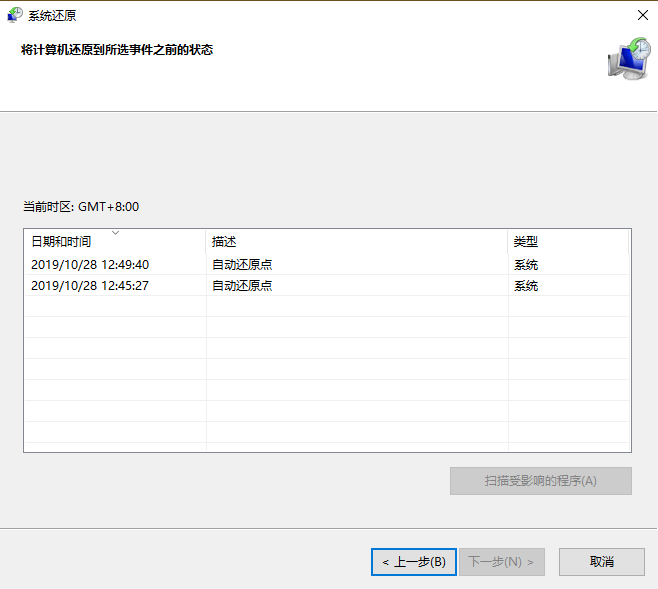The width and height of the screenshot is (658, 589).
Task: Select restore point 2019/10/28 12:49:40
Action: (x=327, y=265)
